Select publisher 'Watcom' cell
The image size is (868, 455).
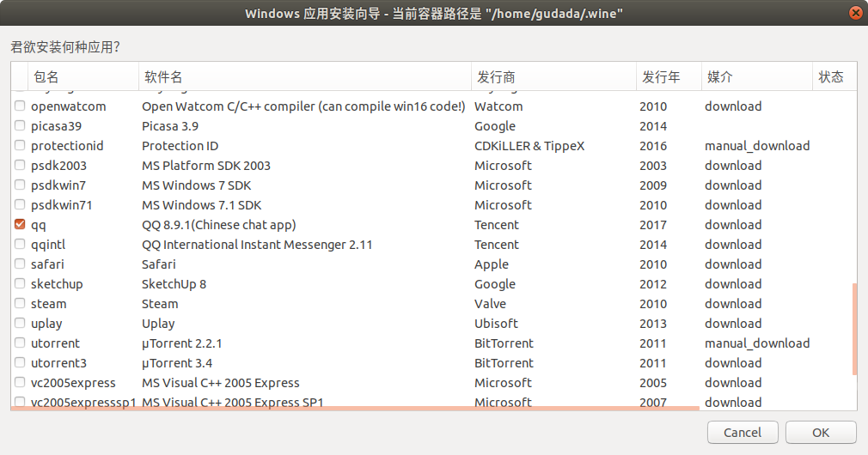498,106
